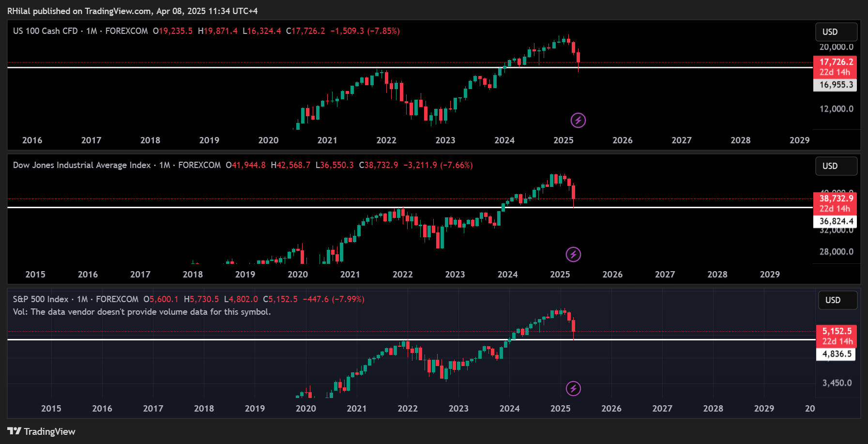Open the USD currency selector on Dow Jones chart
The width and height of the screenshot is (868, 444).
coord(836,166)
